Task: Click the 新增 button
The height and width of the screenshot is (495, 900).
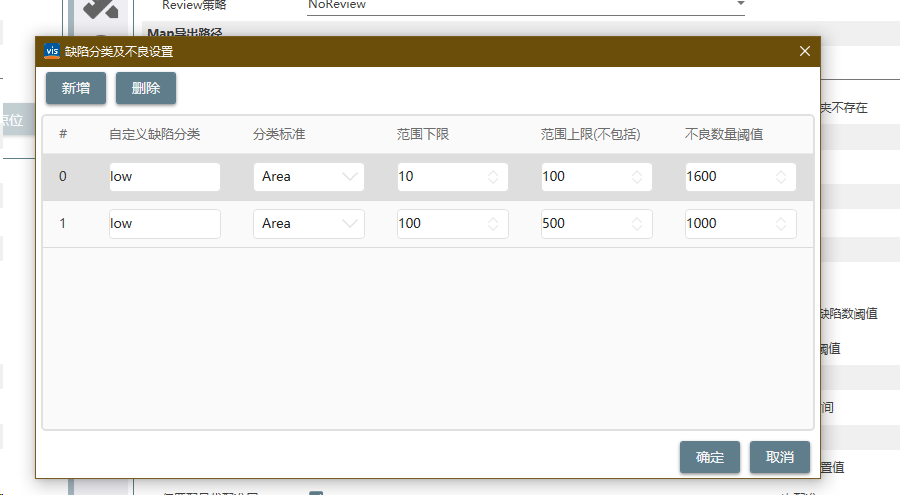Action: click(76, 88)
